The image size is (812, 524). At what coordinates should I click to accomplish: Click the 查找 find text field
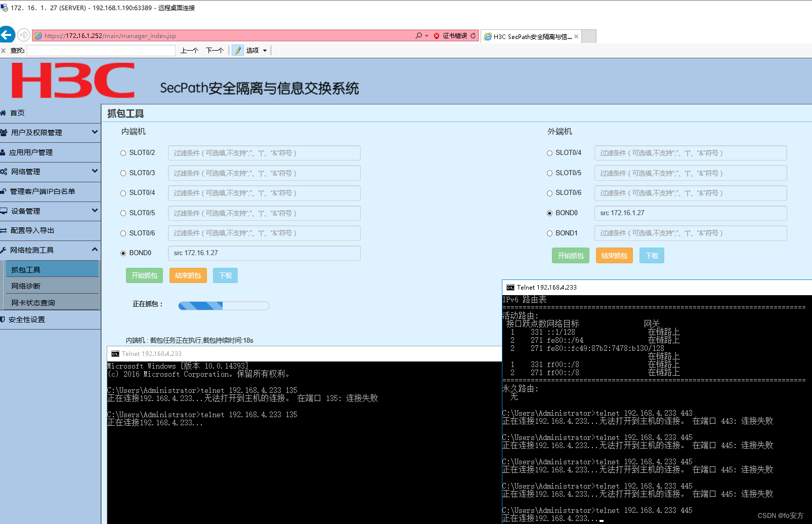pyautogui.click(x=101, y=51)
